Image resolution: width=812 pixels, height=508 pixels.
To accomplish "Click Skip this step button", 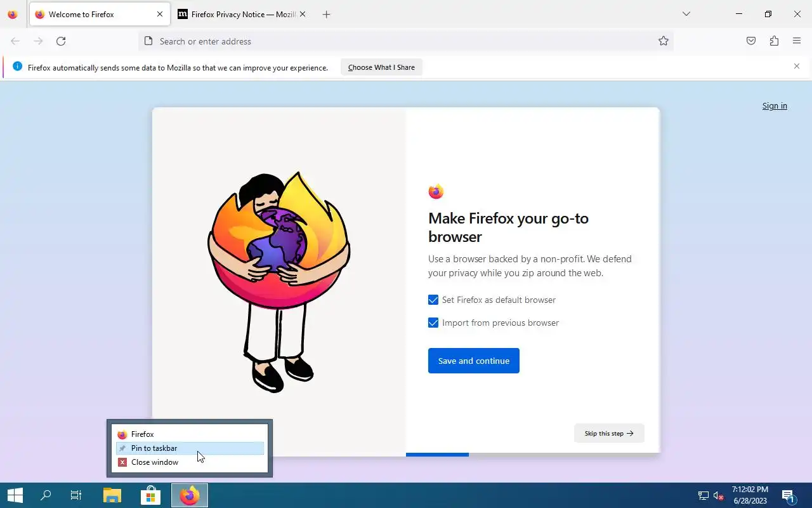I will 609,433.
